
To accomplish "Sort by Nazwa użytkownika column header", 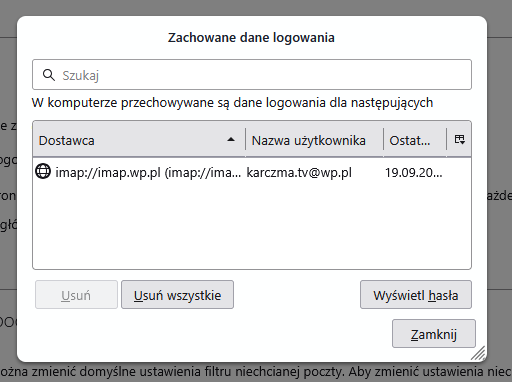I will pos(314,140).
